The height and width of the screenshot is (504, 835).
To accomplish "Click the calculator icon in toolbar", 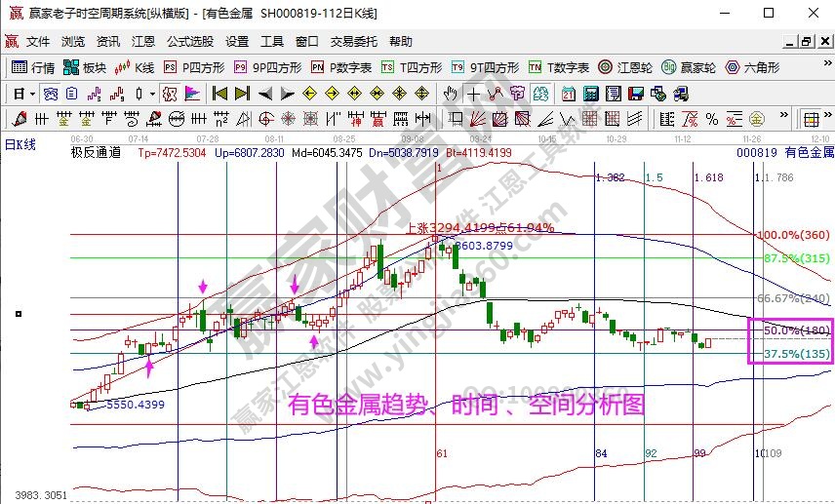I will click(x=590, y=94).
